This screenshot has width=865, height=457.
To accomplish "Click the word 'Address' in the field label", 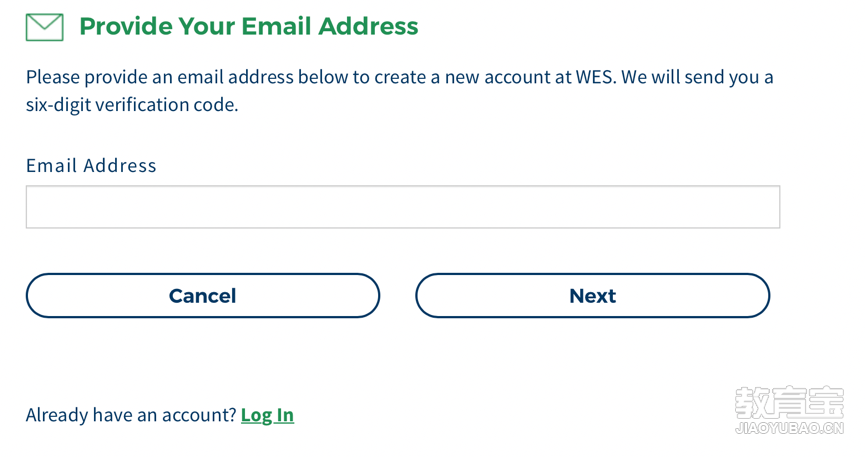I will (120, 166).
